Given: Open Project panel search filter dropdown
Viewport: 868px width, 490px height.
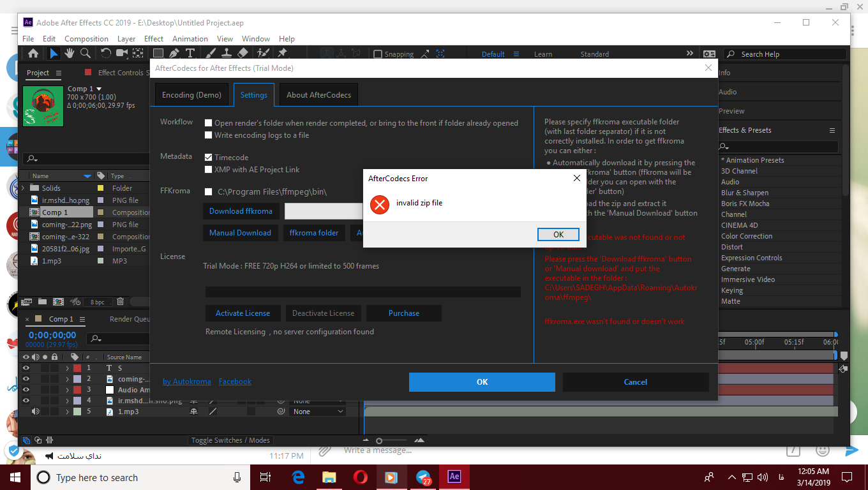Looking at the screenshot, I should pos(32,159).
